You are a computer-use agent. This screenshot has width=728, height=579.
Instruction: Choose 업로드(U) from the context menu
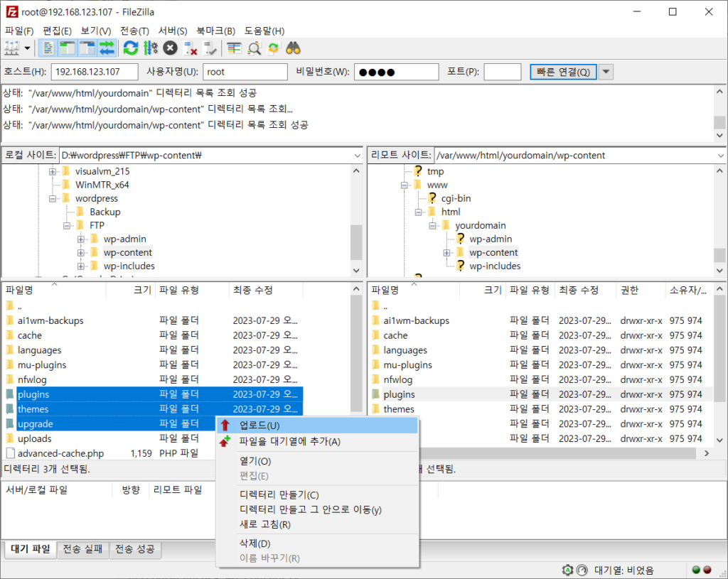[317, 426]
